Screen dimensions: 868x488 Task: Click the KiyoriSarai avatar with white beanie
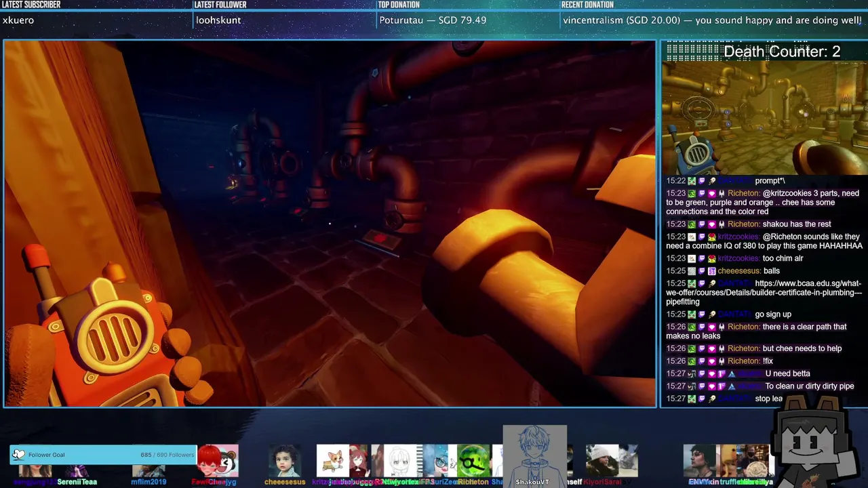point(602,461)
